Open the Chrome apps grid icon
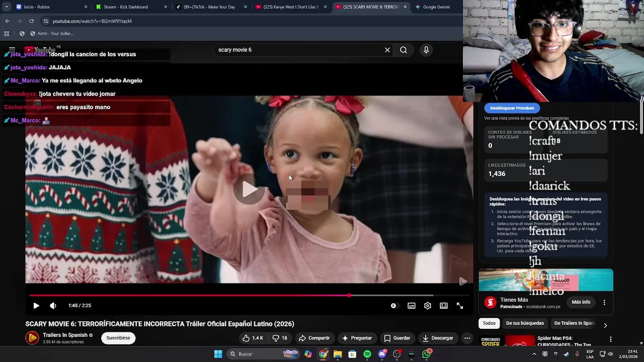Viewport: 644px width, 362px height. click(x=7, y=34)
